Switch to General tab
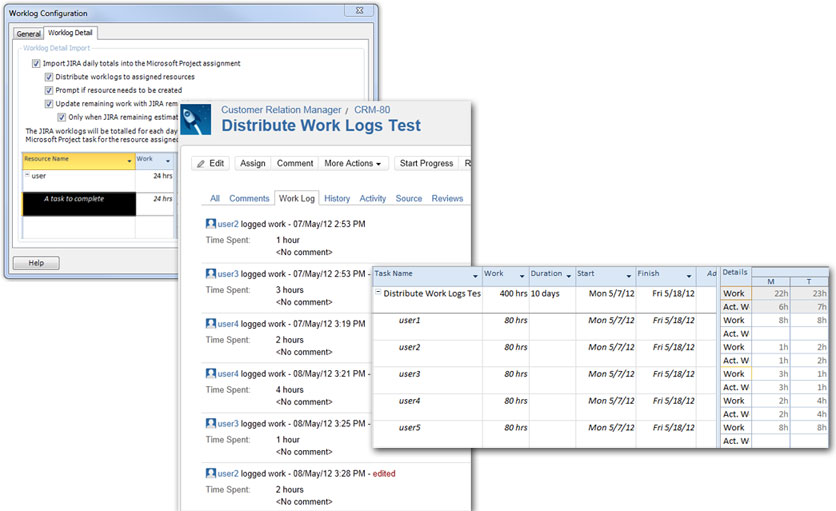 pos(28,34)
